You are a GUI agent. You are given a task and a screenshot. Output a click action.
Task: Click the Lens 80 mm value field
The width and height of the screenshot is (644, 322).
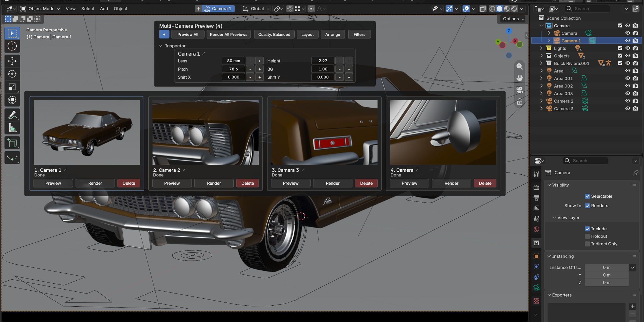233,61
